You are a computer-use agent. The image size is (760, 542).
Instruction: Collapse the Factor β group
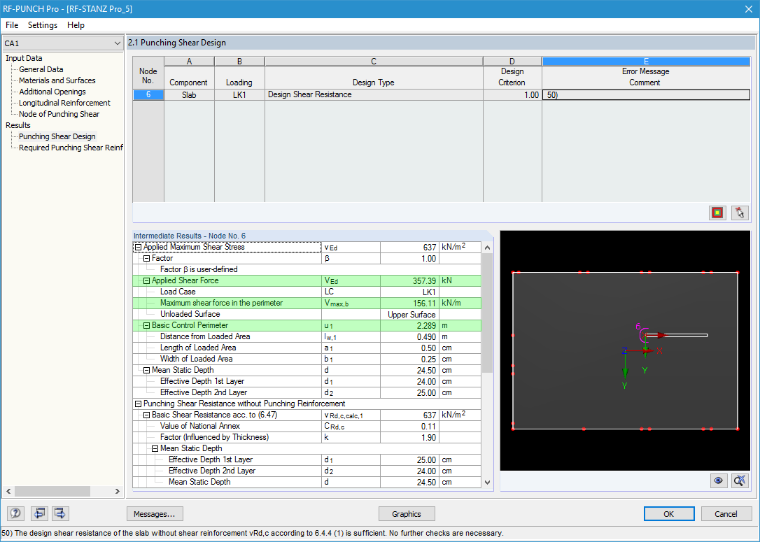click(146, 258)
